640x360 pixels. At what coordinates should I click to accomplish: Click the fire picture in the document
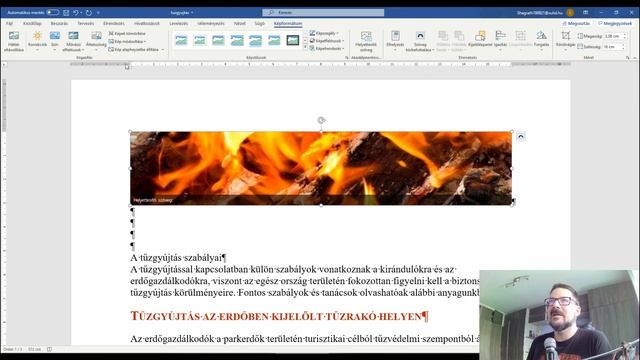[321, 168]
